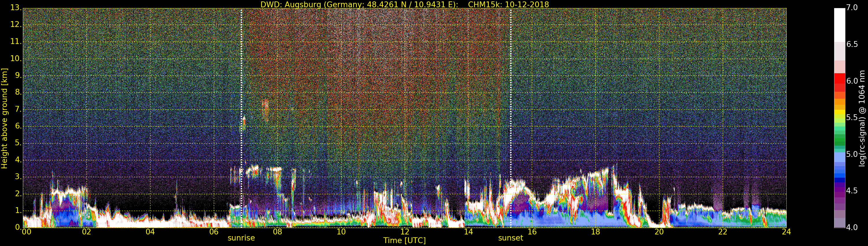Viewport: 868px width, 246px height.
Task: Click the '10' tick on the time axis
Action: (341, 232)
